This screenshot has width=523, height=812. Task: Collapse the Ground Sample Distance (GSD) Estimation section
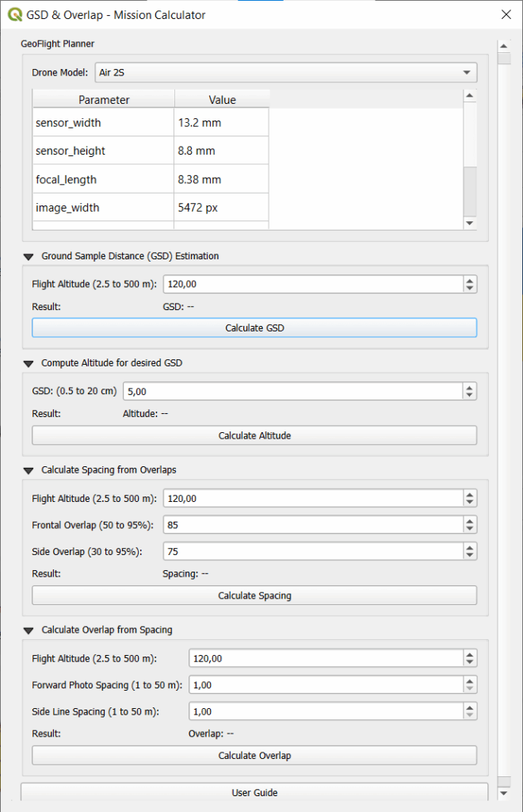pyautogui.click(x=29, y=256)
